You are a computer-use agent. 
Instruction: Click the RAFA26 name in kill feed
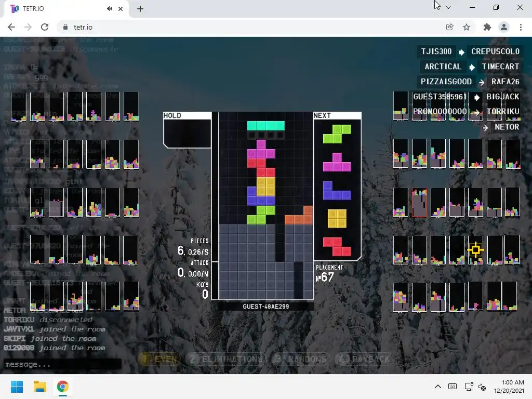pyautogui.click(x=505, y=82)
